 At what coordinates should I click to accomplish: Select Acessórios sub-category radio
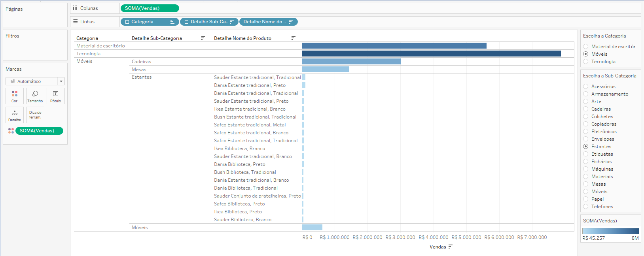click(x=586, y=87)
